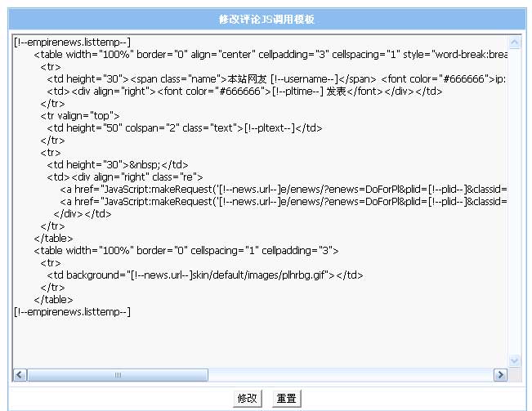The image size is (532, 411).
Task: Place cursor on last [!--empirenews.listtemp--] line
Action: coord(72,311)
